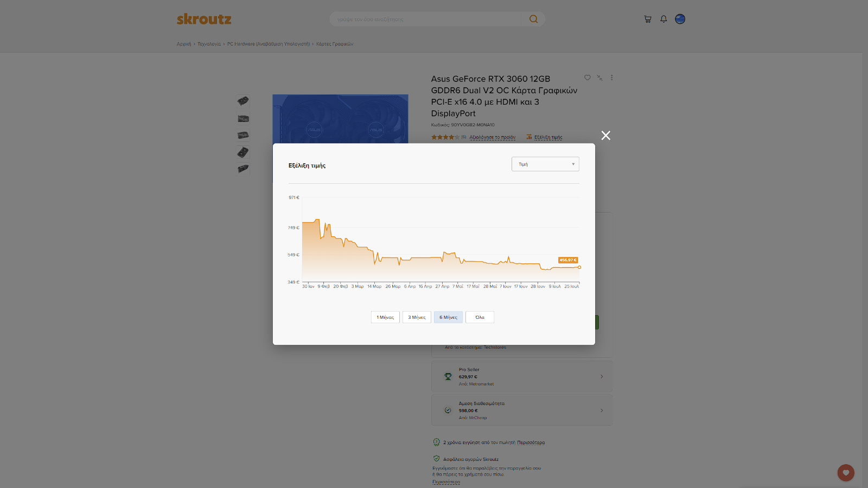Click the 598,00 € MrCheap price

(x=468, y=410)
